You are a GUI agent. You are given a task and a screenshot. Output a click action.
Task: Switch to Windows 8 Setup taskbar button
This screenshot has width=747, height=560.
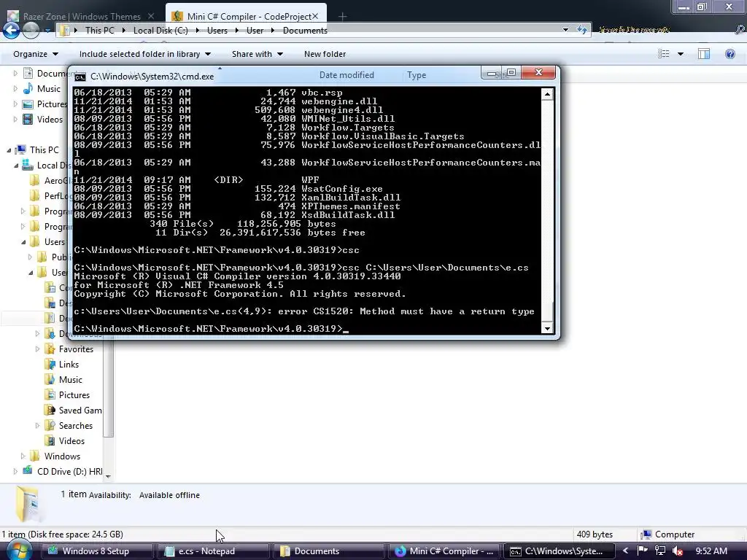(x=97, y=551)
